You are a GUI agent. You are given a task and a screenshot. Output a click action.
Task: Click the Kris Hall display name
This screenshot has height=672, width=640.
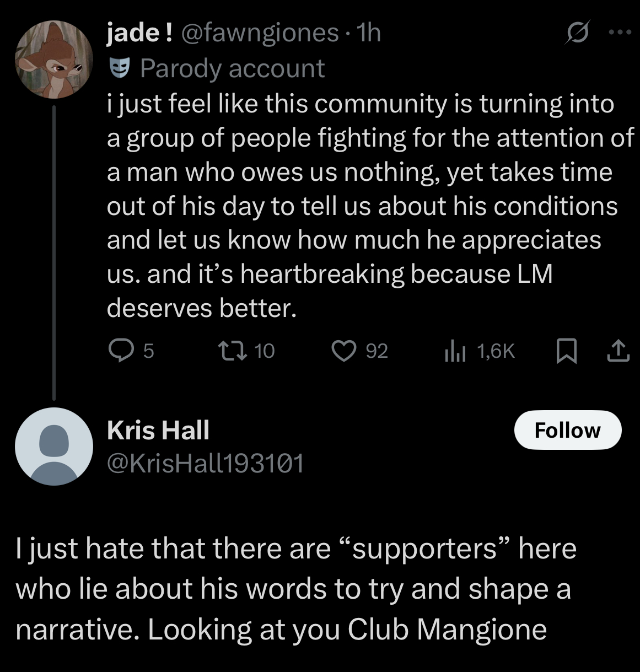coord(158,430)
